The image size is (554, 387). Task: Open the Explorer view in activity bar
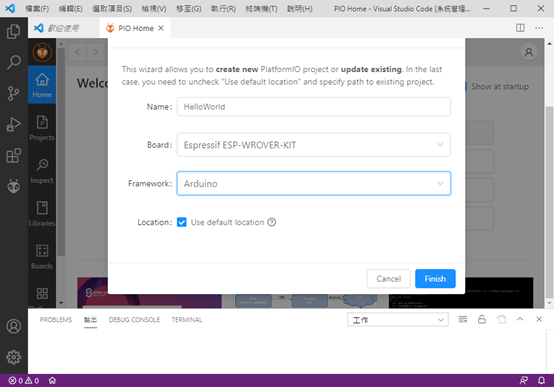click(x=13, y=32)
